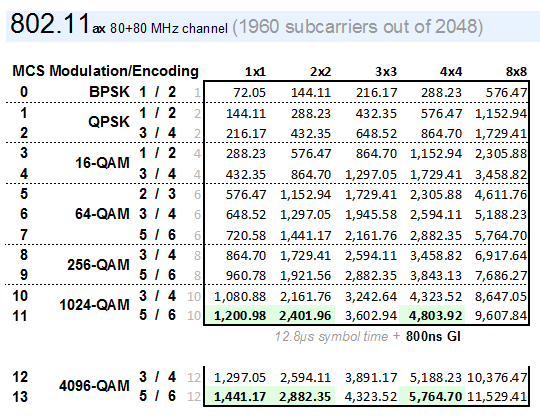540x416 pixels.
Task: Select the highlighted 2,882.35 cell
Action: [305, 397]
